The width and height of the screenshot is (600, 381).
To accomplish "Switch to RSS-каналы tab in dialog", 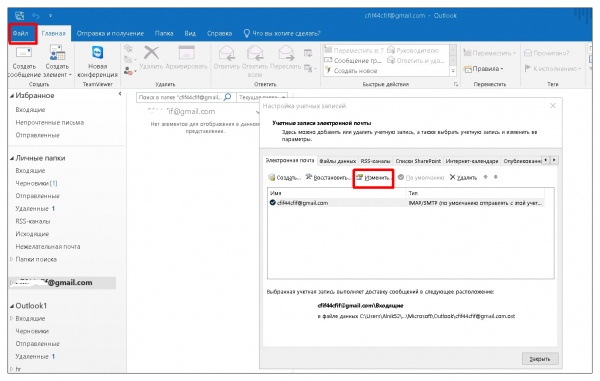I will tap(375, 161).
